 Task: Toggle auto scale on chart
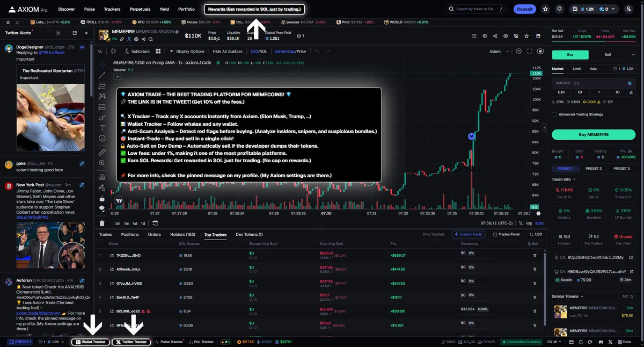coord(539,223)
